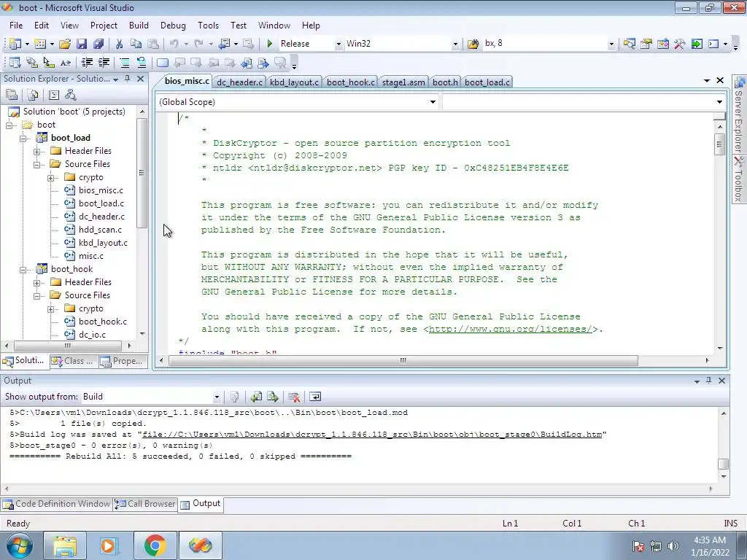Click the Cut scissors icon
Image resolution: width=747 pixels, height=560 pixels.
[x=119, y=44]
